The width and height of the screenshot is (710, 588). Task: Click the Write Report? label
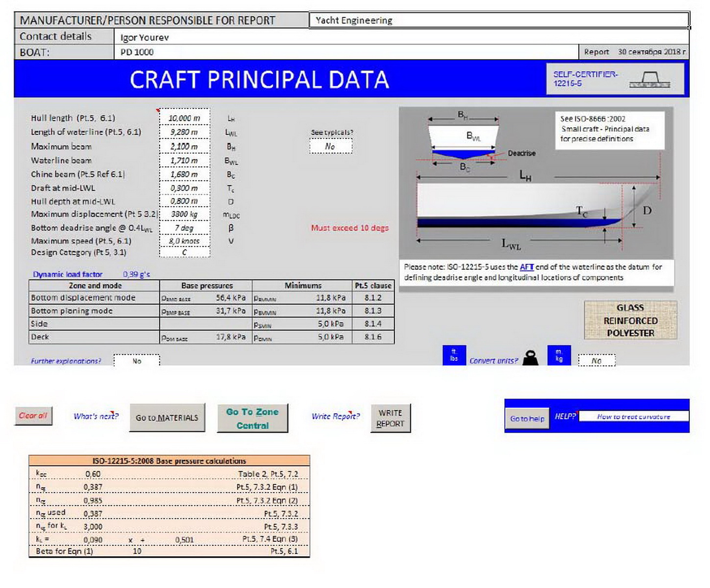pyautogui.click(x=336, y=416)
